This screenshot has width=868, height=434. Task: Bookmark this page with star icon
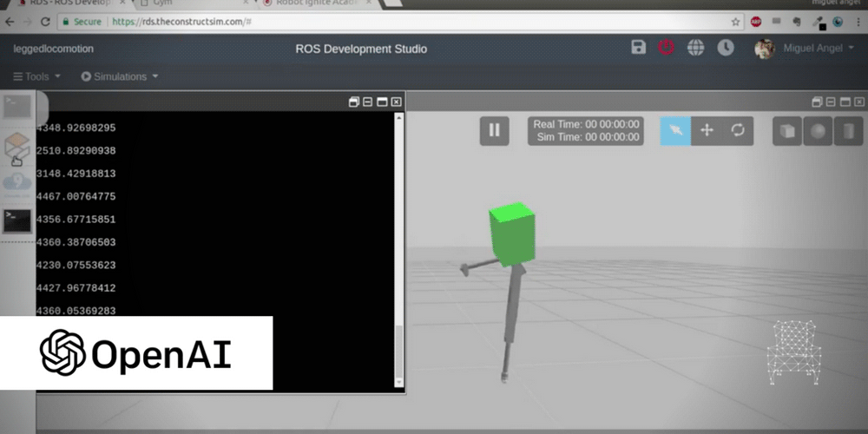[x=735, y=21]
